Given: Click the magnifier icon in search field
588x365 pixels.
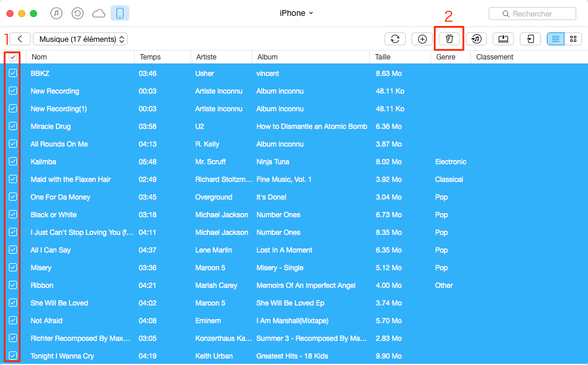Looking at the screenshot, I should click(x=506, y=14).
